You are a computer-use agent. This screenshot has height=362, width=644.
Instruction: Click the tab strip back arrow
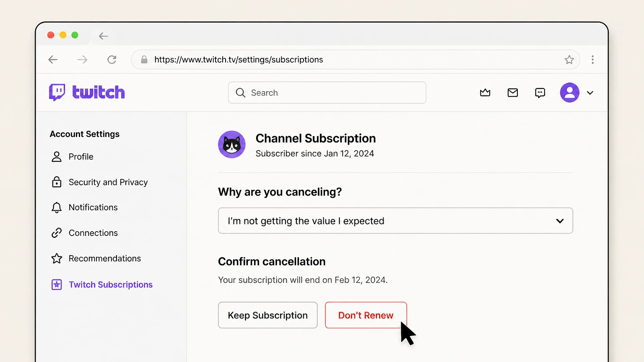pos(104,36)
